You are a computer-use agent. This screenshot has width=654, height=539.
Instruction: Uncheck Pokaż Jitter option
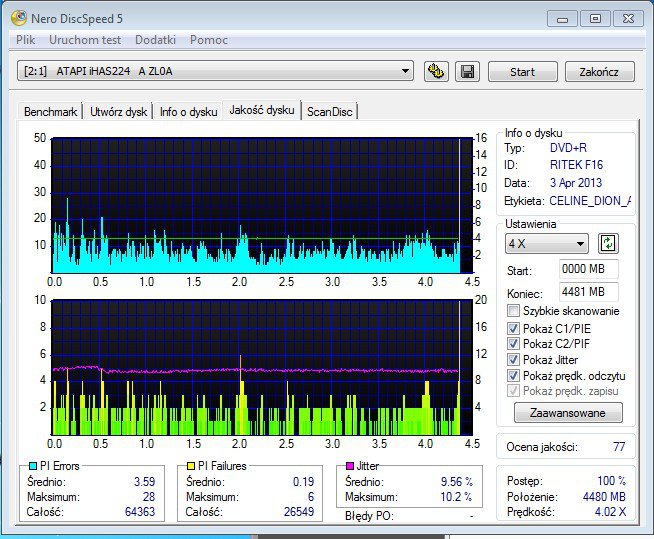513,360
